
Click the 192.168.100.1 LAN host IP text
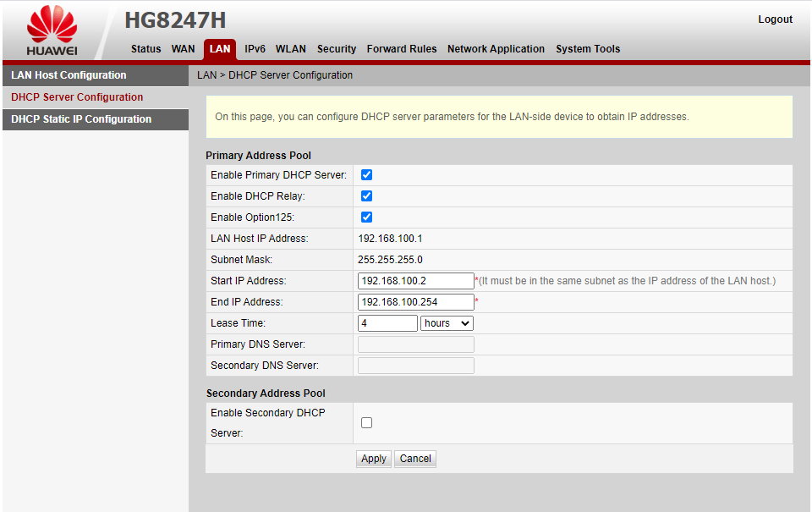[x=390, y=239]
